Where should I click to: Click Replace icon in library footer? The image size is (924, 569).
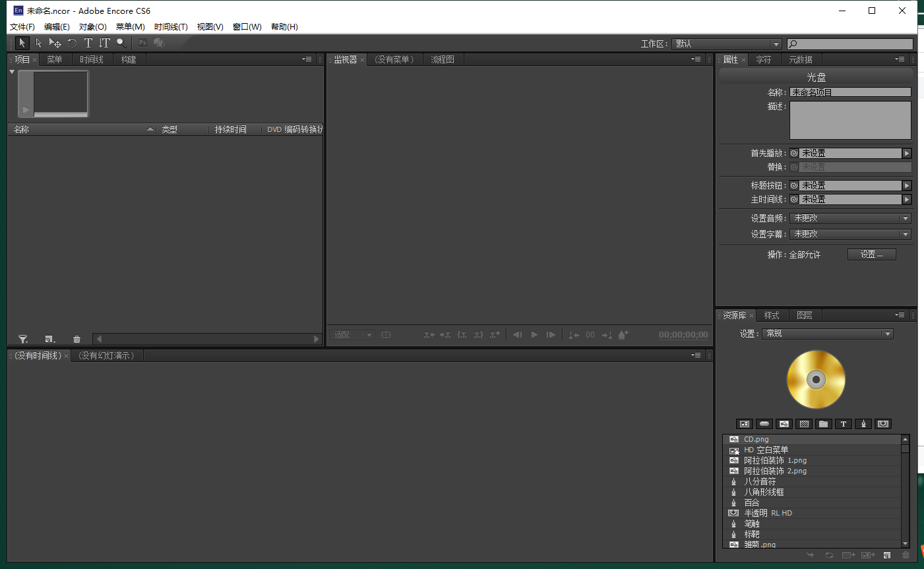click(x=829, y=555)
